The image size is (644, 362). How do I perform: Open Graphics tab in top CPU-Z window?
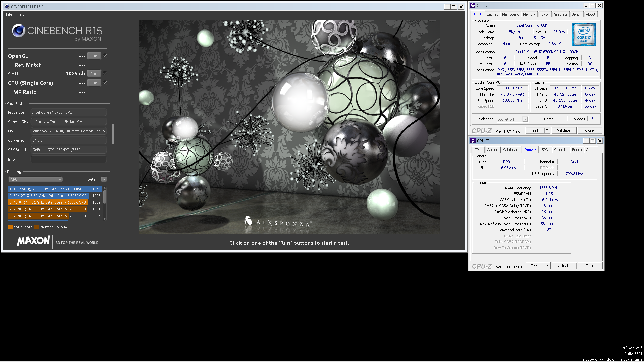tap(561, 14)
